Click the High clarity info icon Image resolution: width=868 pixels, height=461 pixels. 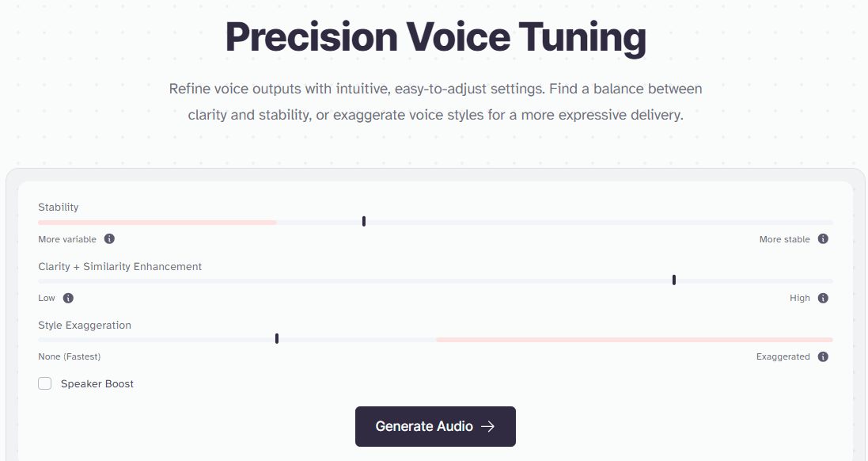click(822, 298)
